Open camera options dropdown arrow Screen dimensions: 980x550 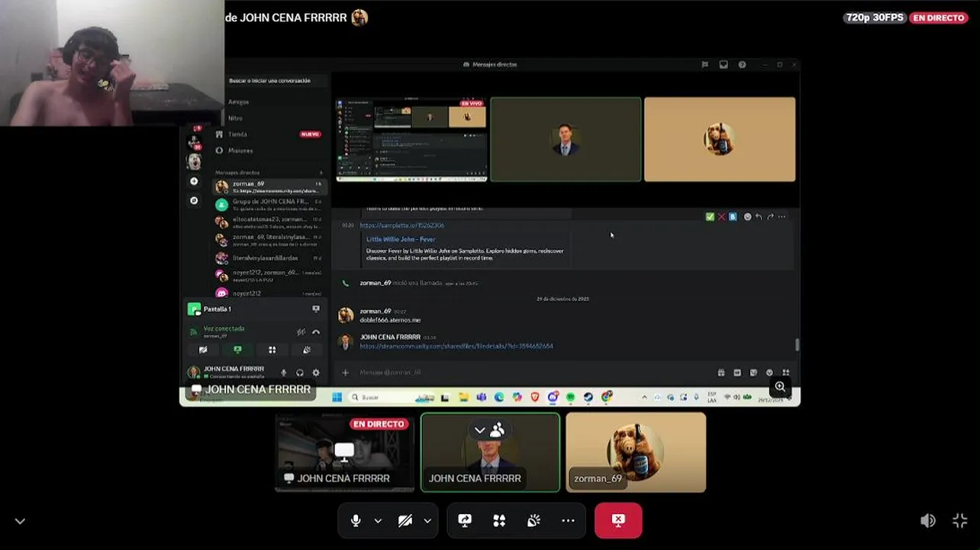click(427, 521)
